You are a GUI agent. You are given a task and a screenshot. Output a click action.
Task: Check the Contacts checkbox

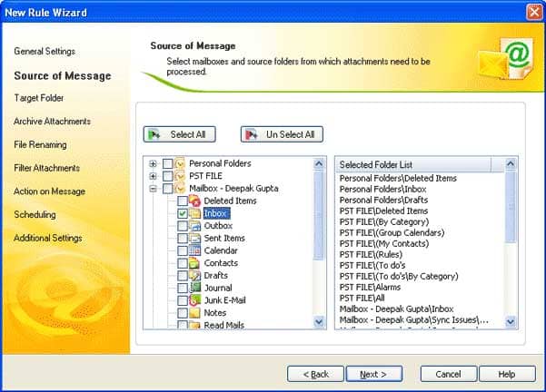coord(183,263)
